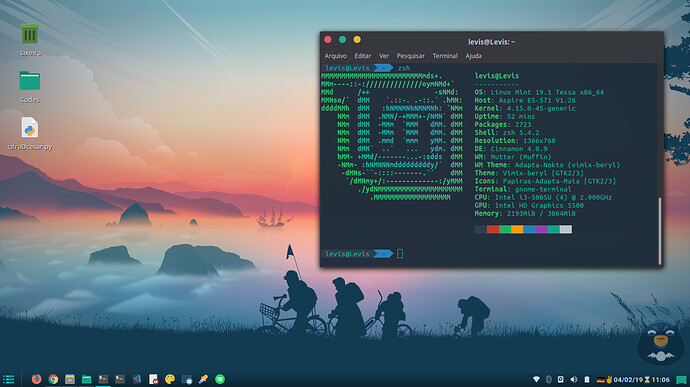This screenshot has width=690, height=387.
Task: Launch the eyedropper color picker app
Action: pos(203,379)
